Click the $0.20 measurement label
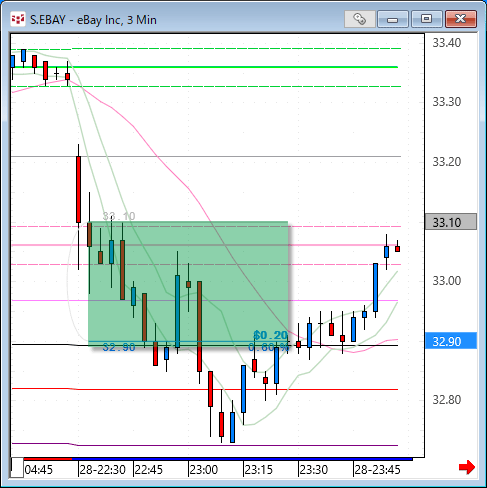The height and width of the screenshot is (488, 487). (270, 335)
